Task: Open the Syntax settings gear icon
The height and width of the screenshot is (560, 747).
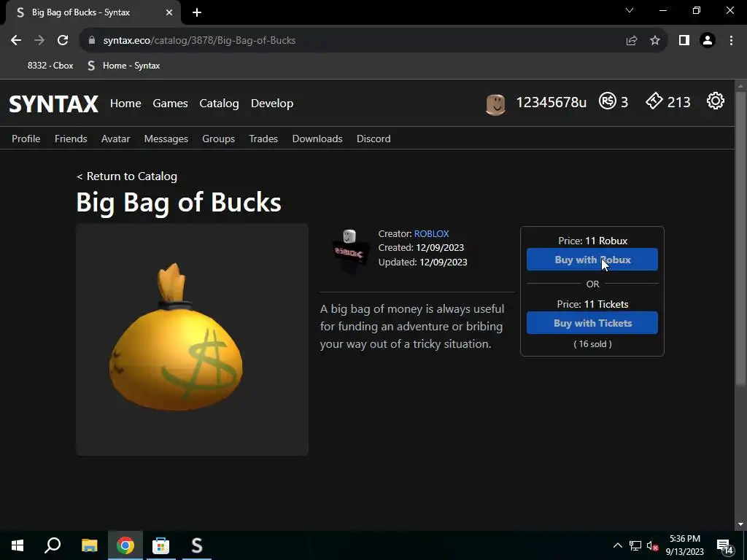Action: [x=715, y=101]
